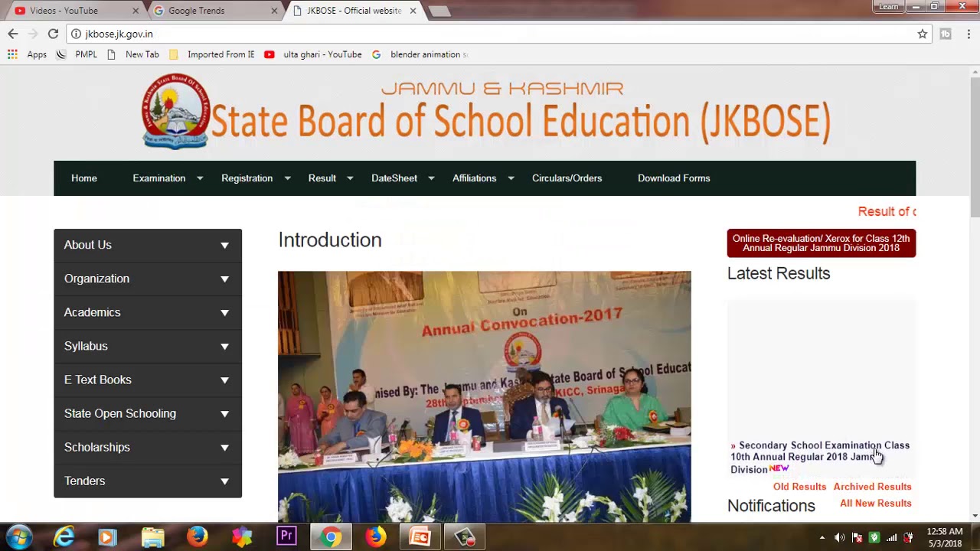
Task: Click the Online Re-evaluation/Xerox Class 12th button
Action: [821, 243]
